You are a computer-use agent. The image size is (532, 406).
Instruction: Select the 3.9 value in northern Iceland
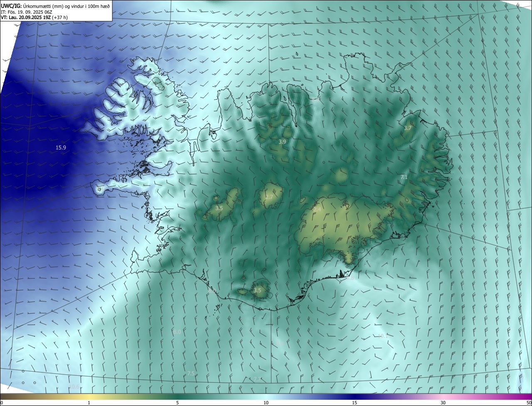click(282, 142)
